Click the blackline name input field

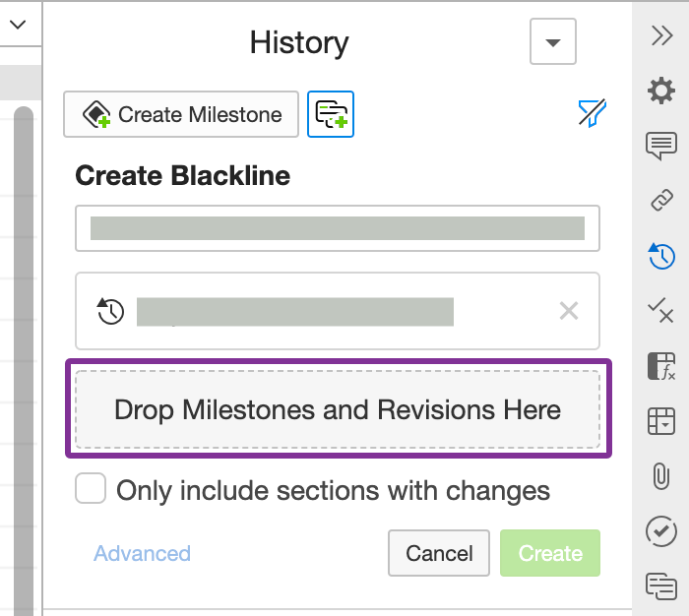pos(338,229)
